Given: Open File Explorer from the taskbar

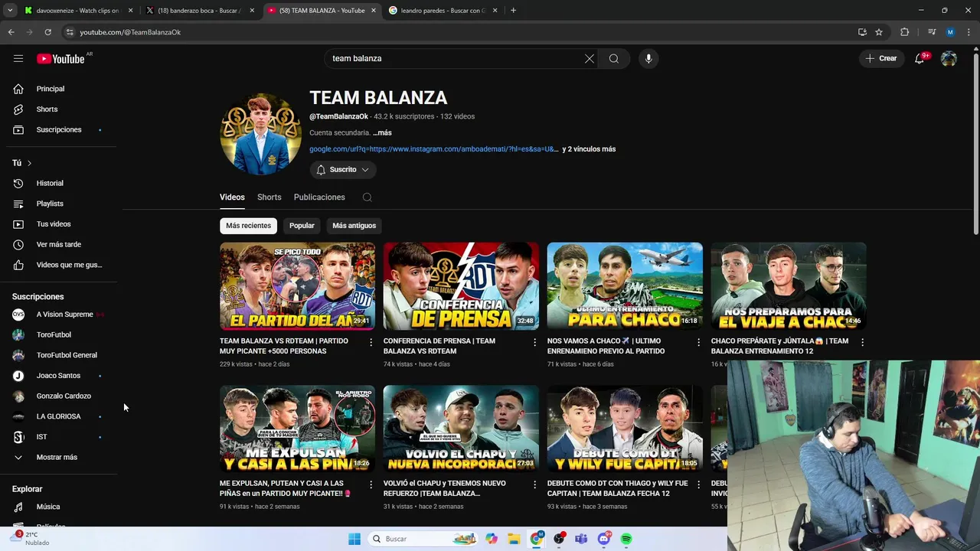Looking at the screenshot, I should [514, 539].
